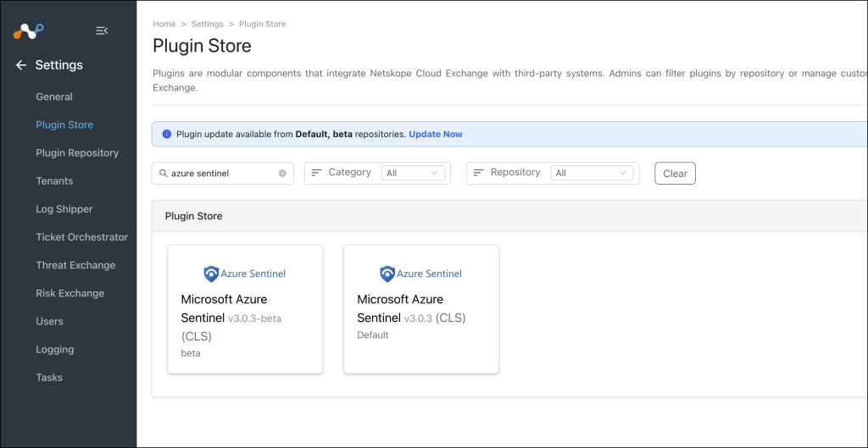Click Azure Sentinel logo on Default card
Viewport: 868px width, 448px height.
click(x=420, y=274)
